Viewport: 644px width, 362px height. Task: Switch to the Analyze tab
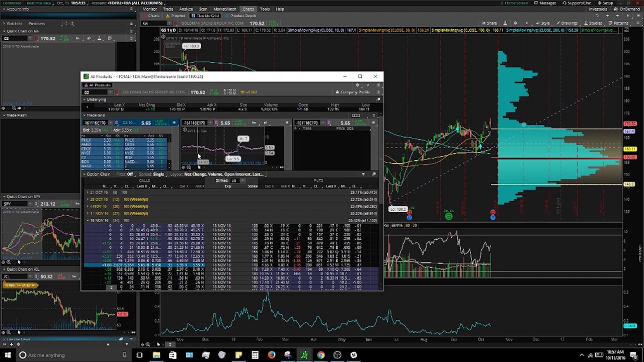coord(186,9)
